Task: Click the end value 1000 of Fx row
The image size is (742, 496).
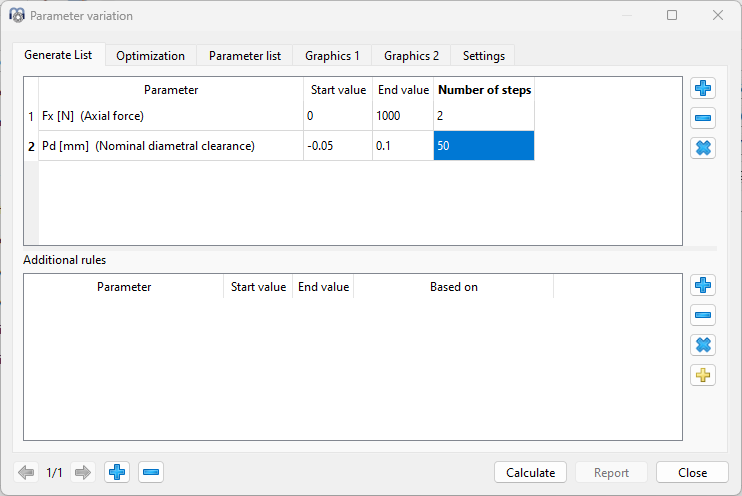Action: point(403,116)
